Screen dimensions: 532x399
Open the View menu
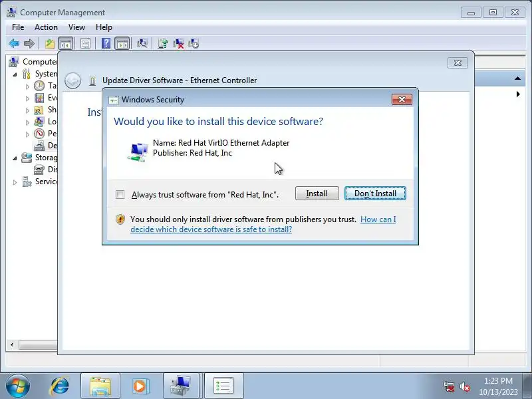[x=76, y=27]
